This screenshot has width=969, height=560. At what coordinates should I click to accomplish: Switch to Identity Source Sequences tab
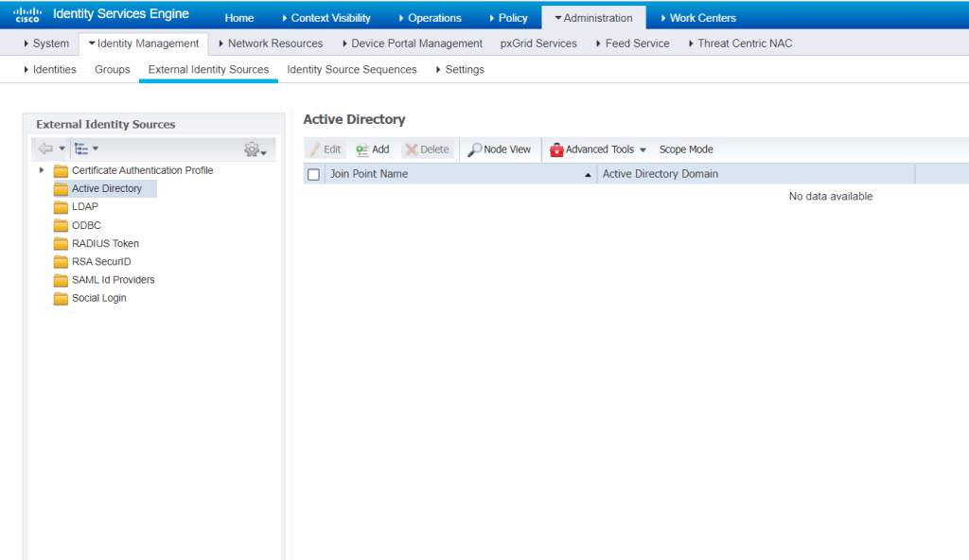pyautogui.click(x=352, y=69)
